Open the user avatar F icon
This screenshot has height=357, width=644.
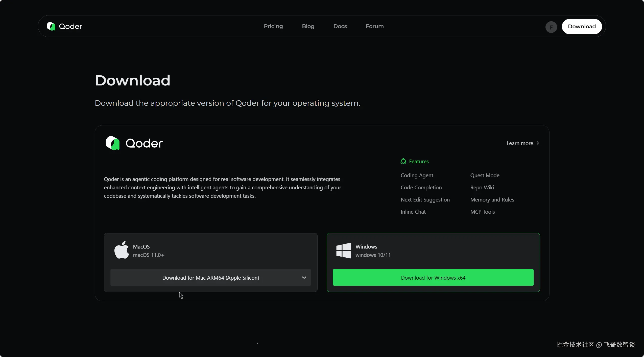551,27
